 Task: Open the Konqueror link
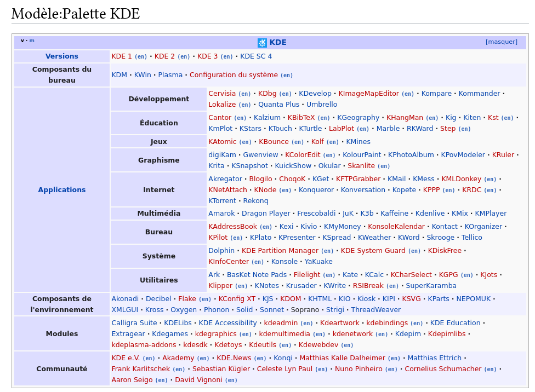pos(316,190)
